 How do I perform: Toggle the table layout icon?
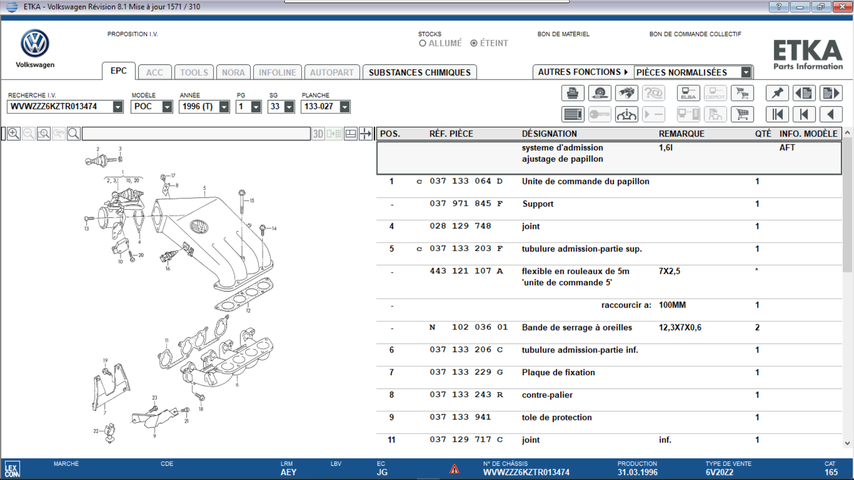(x=351, y=133)
